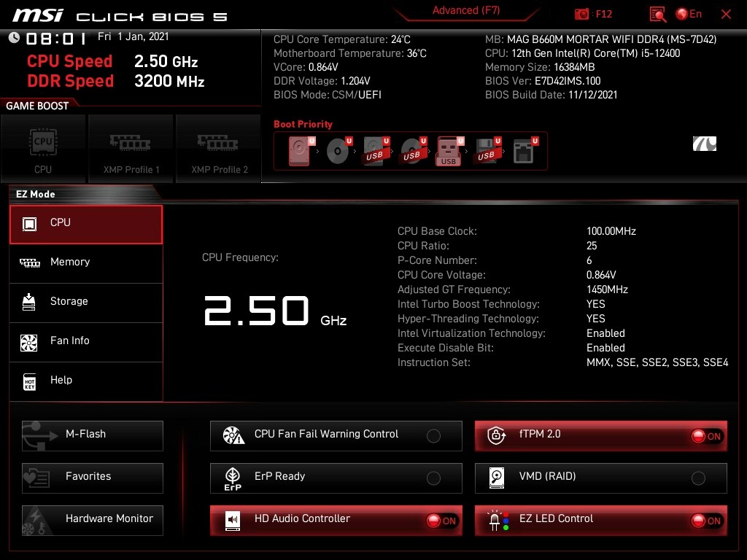Viewport: 747px width, 560px height.
Task: Open the Fan Info tab
Action: [x=86, y=342]
